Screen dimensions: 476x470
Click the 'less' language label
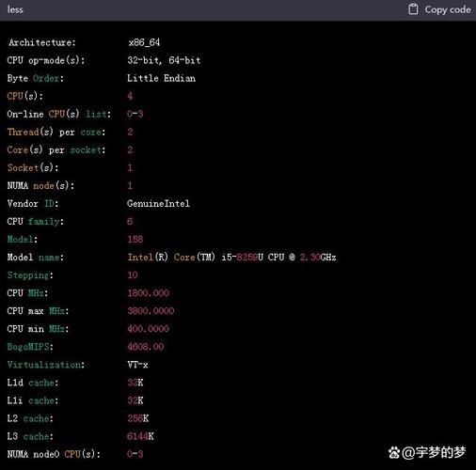point(15,9)
